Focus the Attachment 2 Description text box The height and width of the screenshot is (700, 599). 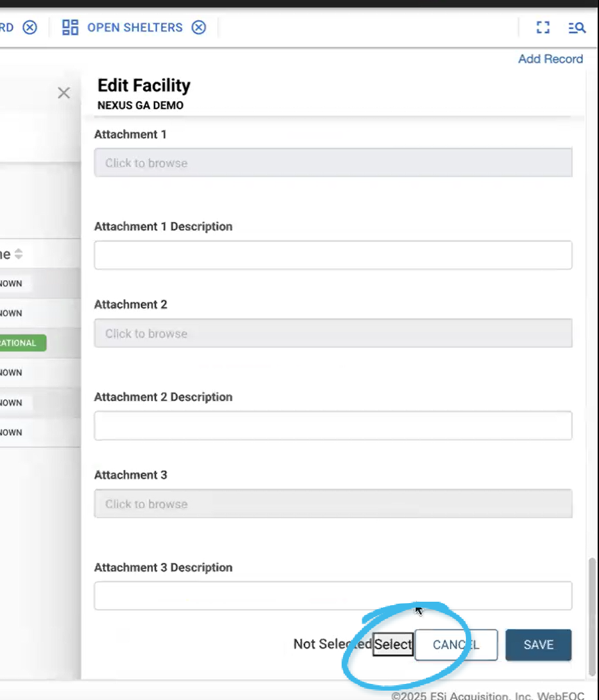pyautogui.click(x=333, y=426)
